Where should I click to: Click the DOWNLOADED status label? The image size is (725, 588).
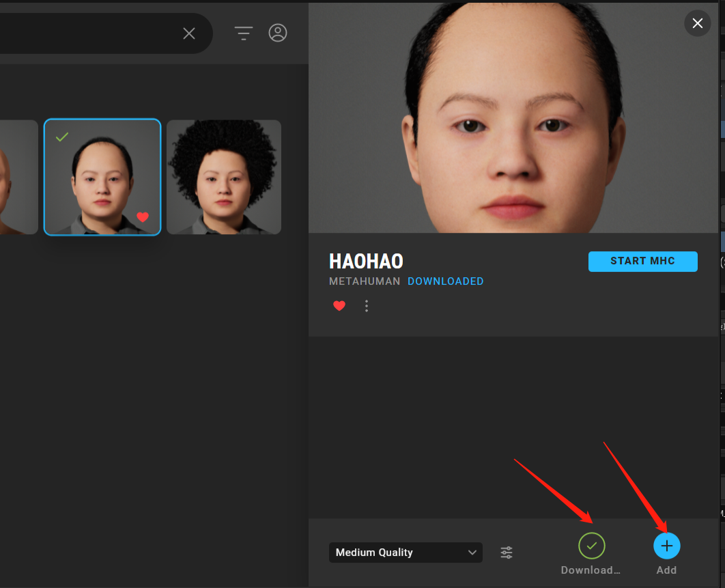pyautogui.click(x=445, y=281)
